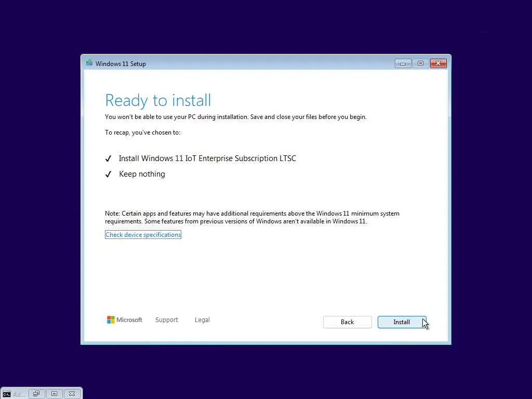Image resolution: width=532 pixels, height=399 pixels.
Task: Click the 'Note: Certain apps and features' paragraph
Action: [252, 218]
